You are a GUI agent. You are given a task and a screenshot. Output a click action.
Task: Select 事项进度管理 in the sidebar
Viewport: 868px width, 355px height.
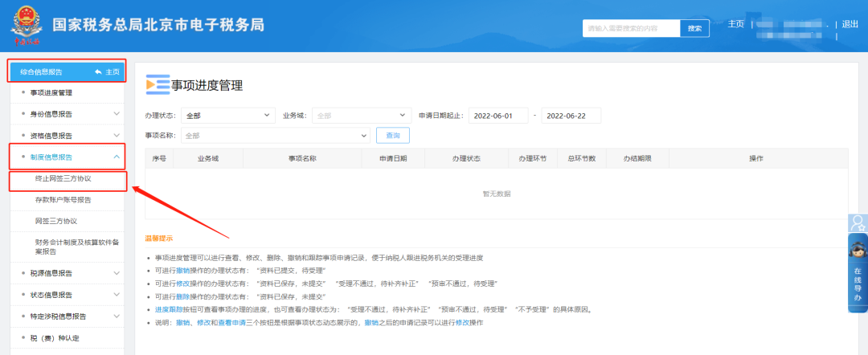pyautogui.click(x=51, y=93)
